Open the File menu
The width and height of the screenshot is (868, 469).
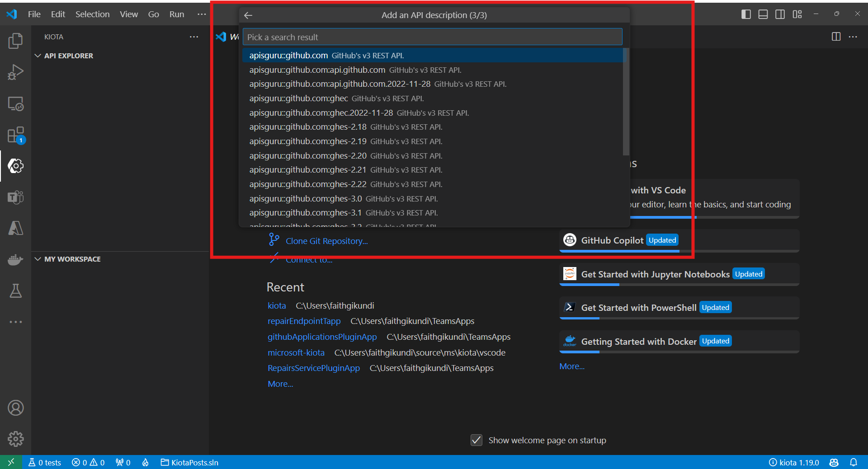point(34,14)
